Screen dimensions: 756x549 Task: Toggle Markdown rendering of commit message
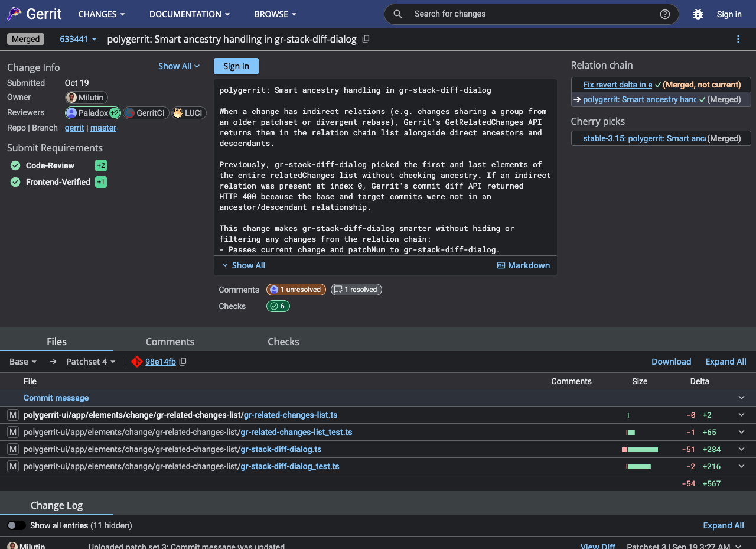(x=523, y=265)
